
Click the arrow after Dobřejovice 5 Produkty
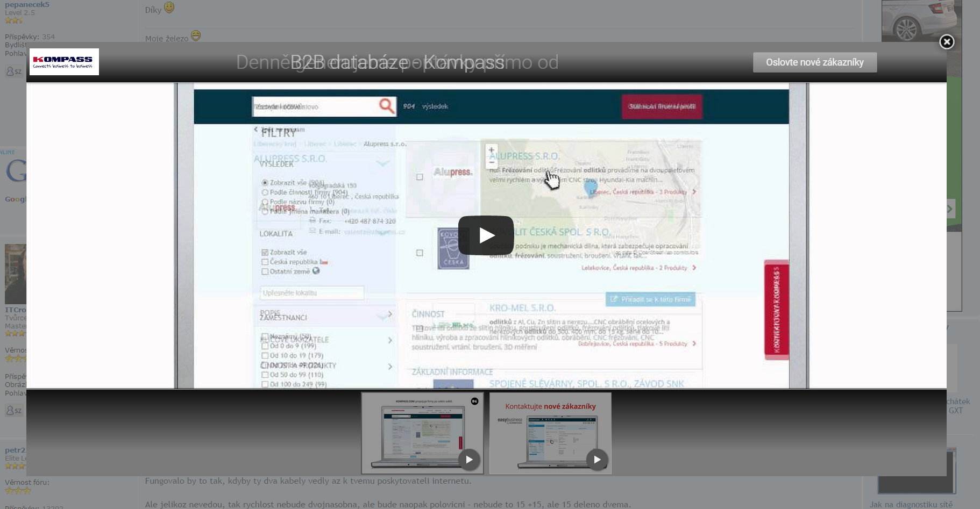click(694, 343)
